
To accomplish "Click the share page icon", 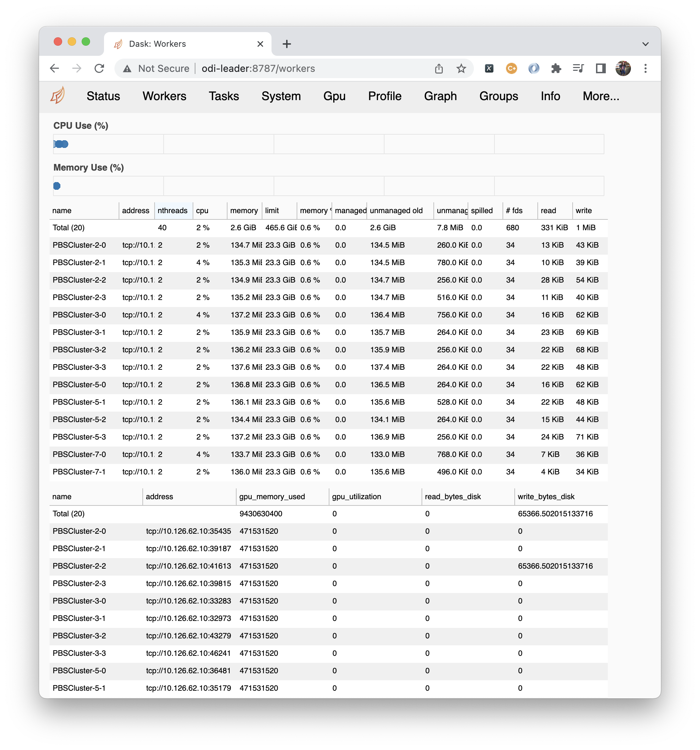I will pos(439,68).
